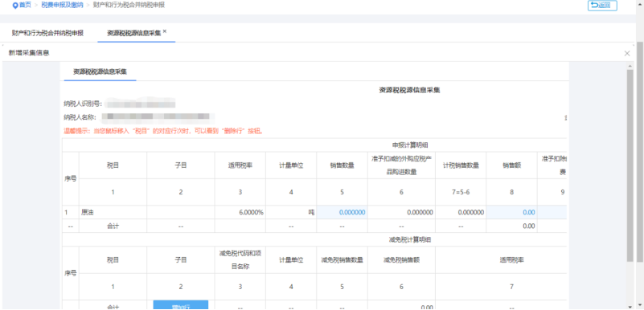The height and width of the screenshot is (310, 644).
Task: Switch to 财产和行为税合并纳税申报 tab
Action: click(x=47, y=33)
